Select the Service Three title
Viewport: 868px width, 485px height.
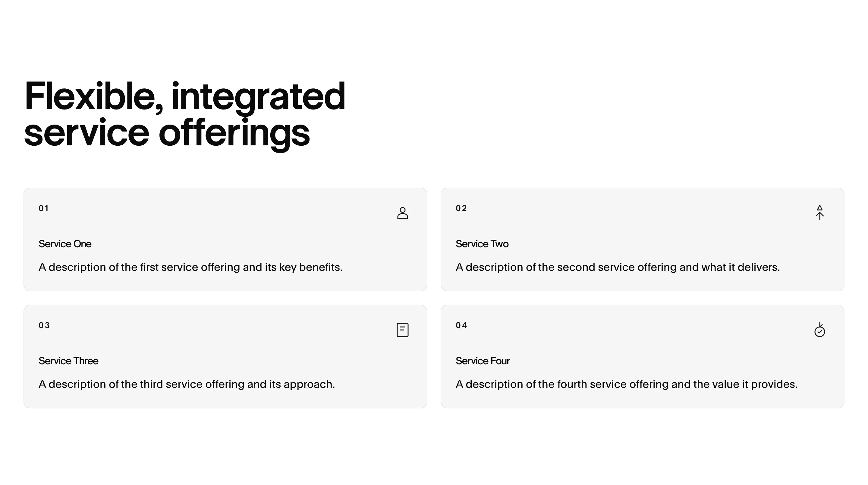68,361
